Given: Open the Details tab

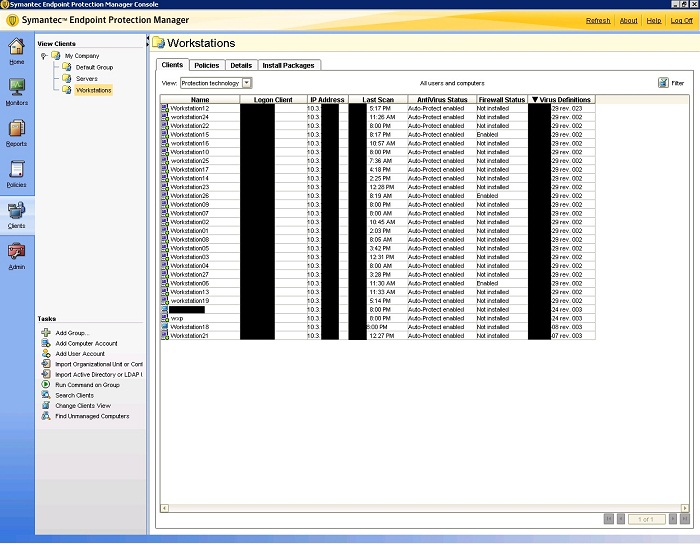Looking at the screenshot, I should [x=241, y=65].
